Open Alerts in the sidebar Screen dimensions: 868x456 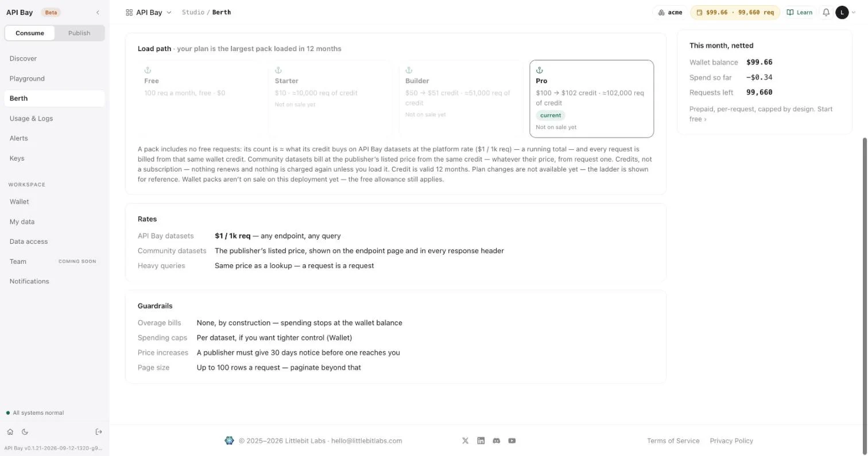click(54, 138)
